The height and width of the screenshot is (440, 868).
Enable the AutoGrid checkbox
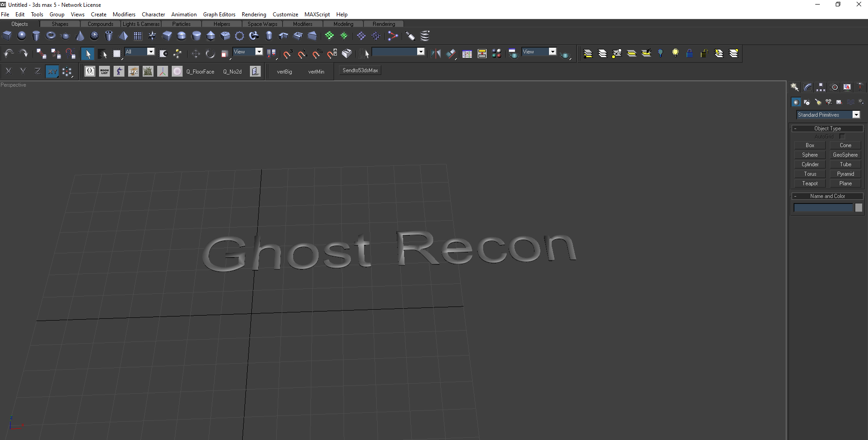click(842, 136)
